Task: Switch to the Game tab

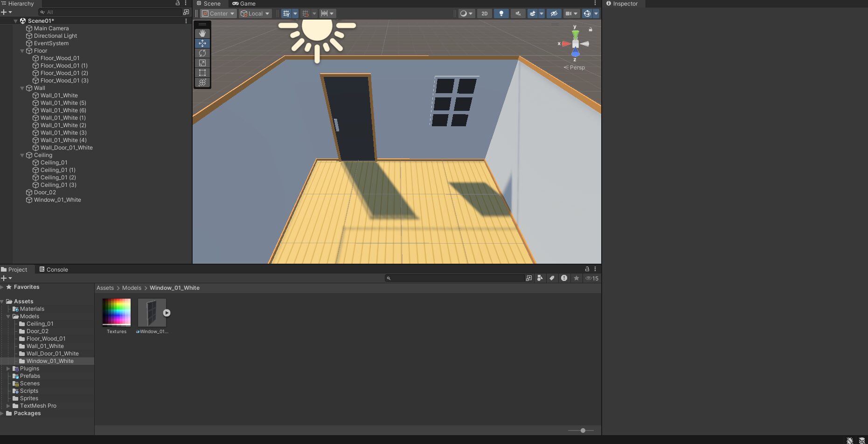Action: 243,3
